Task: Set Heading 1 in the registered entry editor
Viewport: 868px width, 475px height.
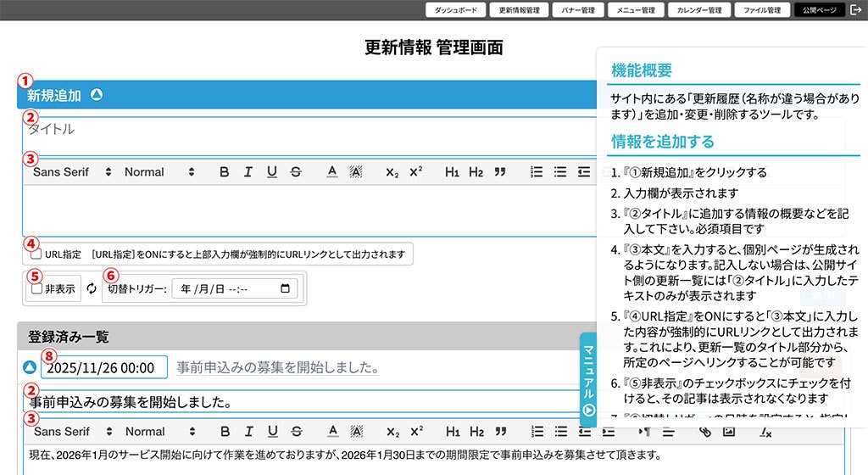Action: point(453,432)
